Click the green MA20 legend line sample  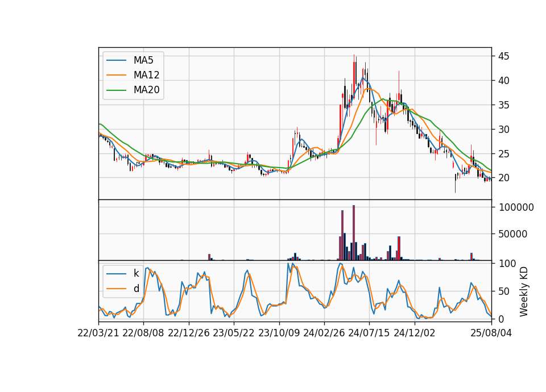(x=116, y=90)
